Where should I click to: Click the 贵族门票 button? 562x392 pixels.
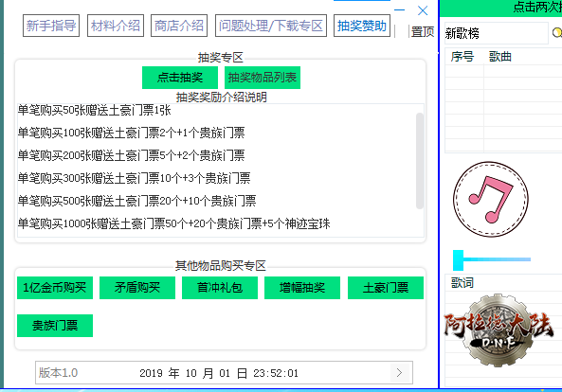55,326
